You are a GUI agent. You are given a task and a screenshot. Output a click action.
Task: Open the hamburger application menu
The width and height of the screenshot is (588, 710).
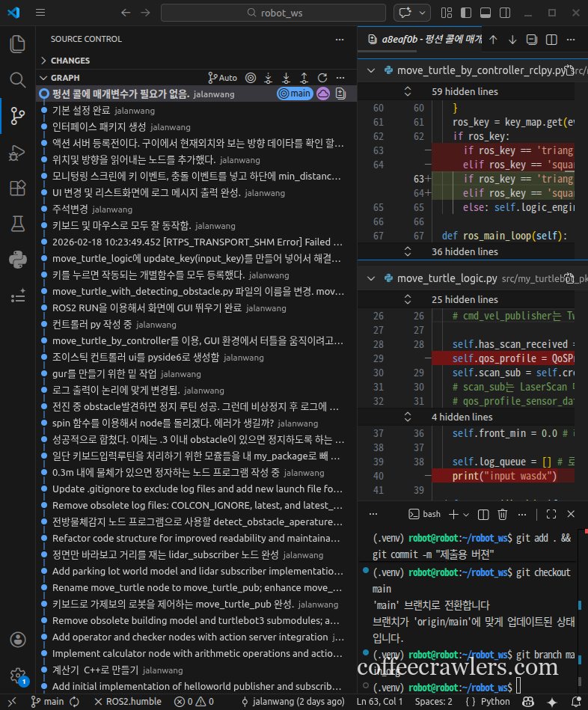(40, 13)
